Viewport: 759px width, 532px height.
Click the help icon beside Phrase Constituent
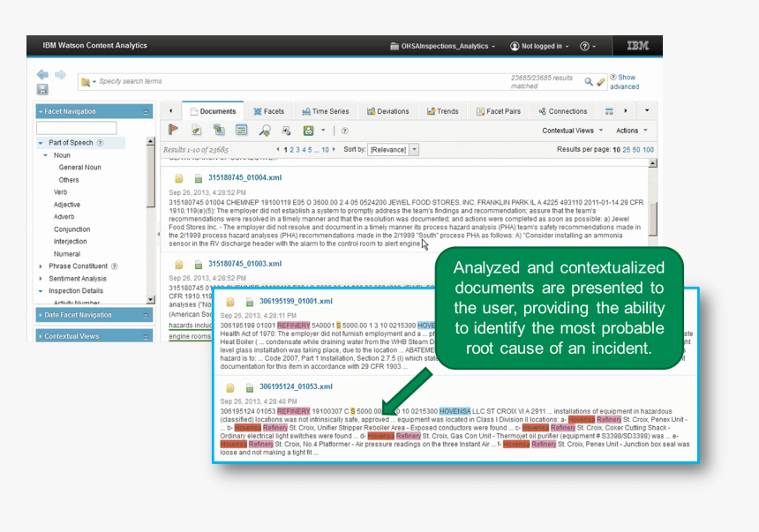115,266
